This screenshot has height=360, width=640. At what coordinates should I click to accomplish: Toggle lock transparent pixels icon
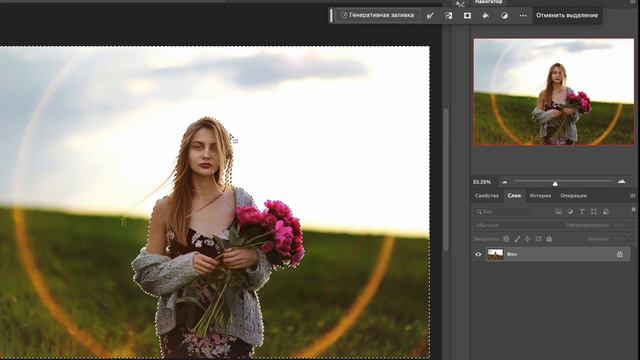pyautogui.click(x=506, y=239)
